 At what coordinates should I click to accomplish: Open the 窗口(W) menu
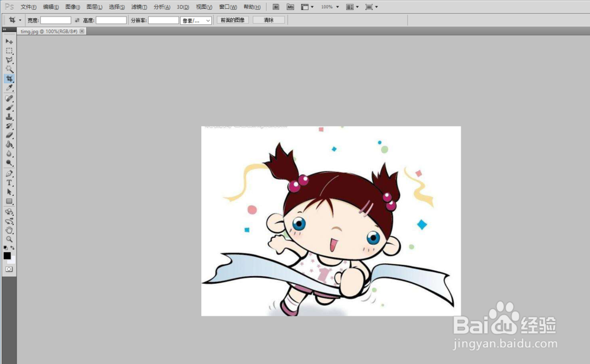[228, 6]
